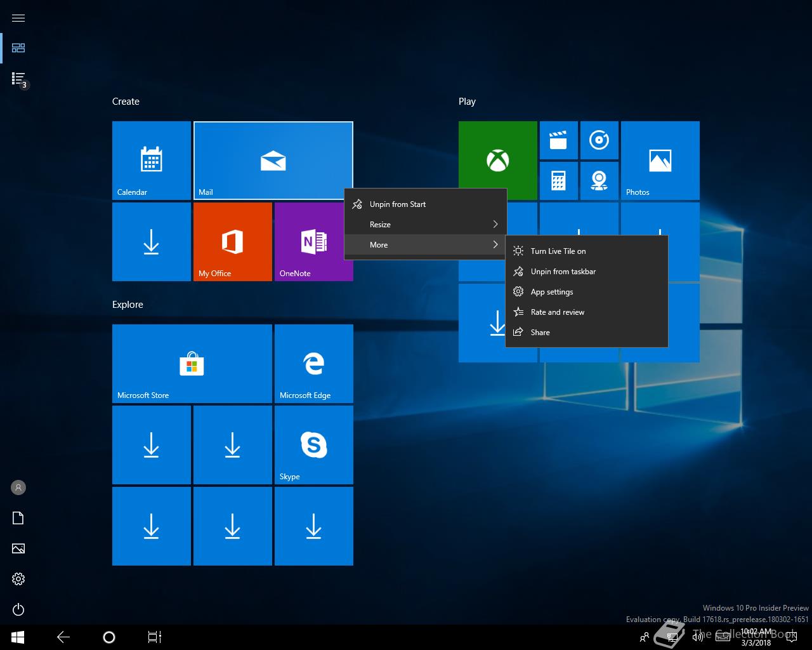This screenshot has height=650, width=812.
Task: Switch to the Pinned tiles view
Action: [x=18, y=48]
